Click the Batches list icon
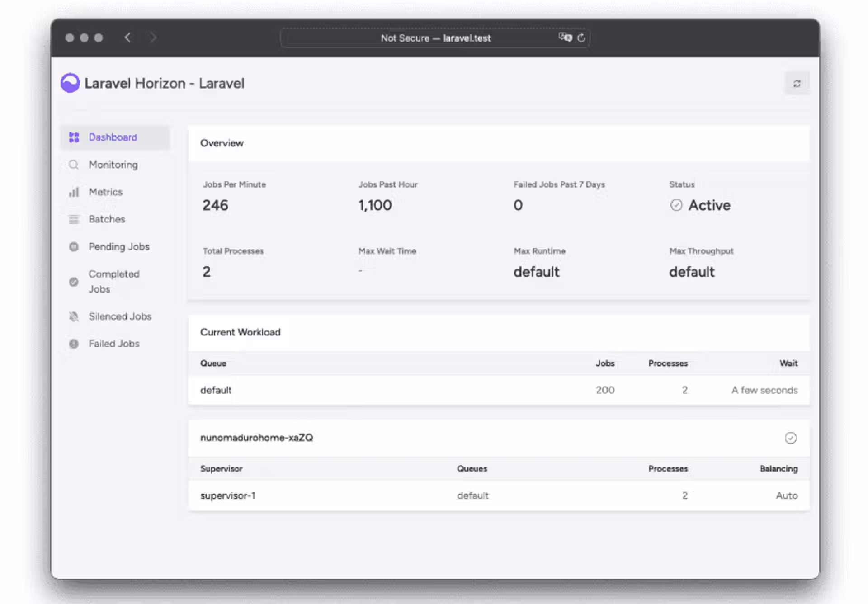868x604 pixels. [74, 219]
